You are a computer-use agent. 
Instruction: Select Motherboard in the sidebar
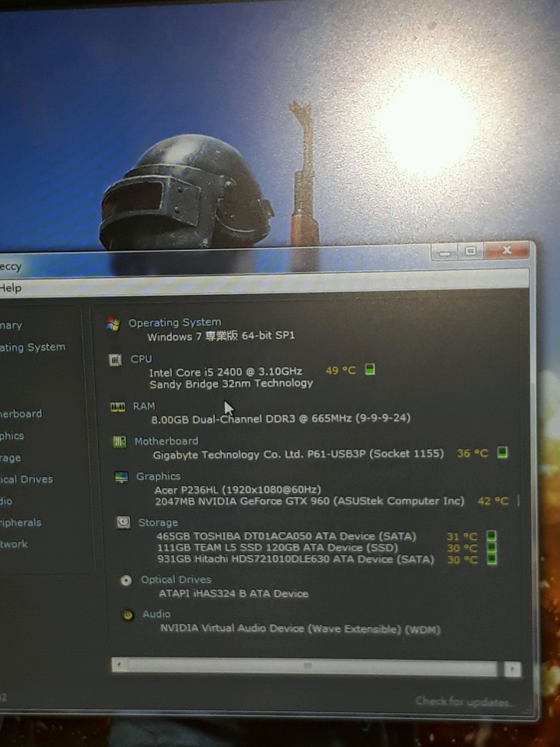[21, 413]
